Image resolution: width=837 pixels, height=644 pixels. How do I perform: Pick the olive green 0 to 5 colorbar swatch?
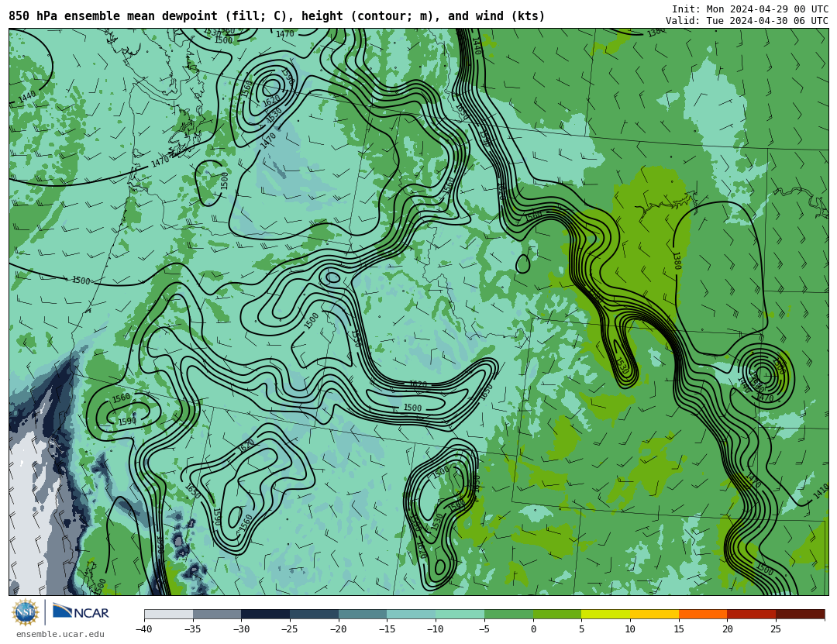(557, 614)
